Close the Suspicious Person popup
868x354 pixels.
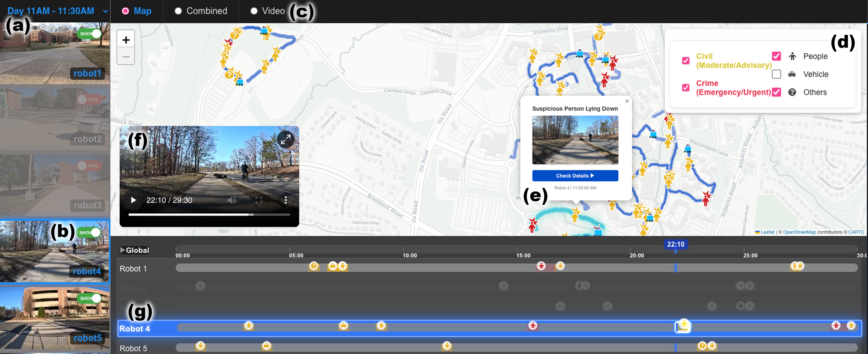627,101
